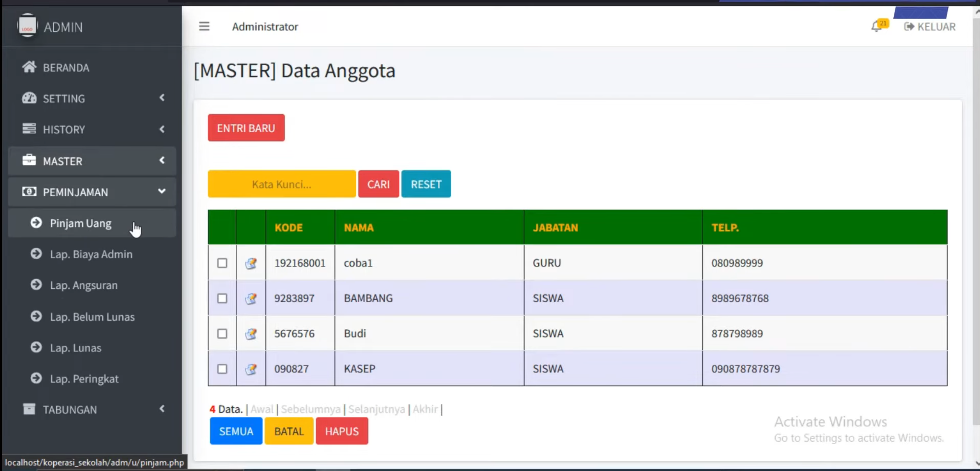Expand the HISTORY menu chevron
This screenshot has width=980, height=471.
tap(162, 129)
